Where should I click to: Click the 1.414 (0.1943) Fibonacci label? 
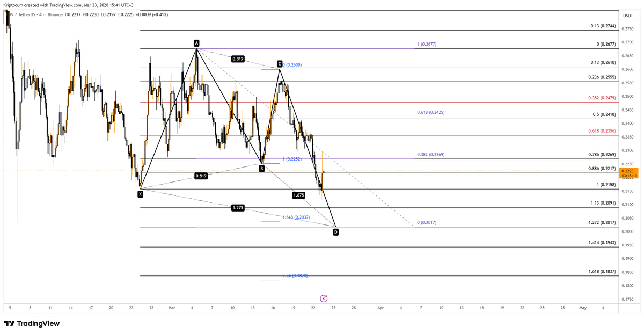[x=602, y=243]
